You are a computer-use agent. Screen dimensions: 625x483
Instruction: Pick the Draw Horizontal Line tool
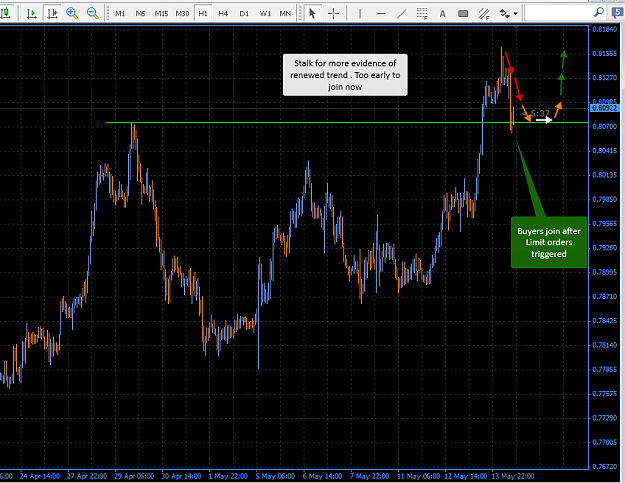tap(381, 14)
